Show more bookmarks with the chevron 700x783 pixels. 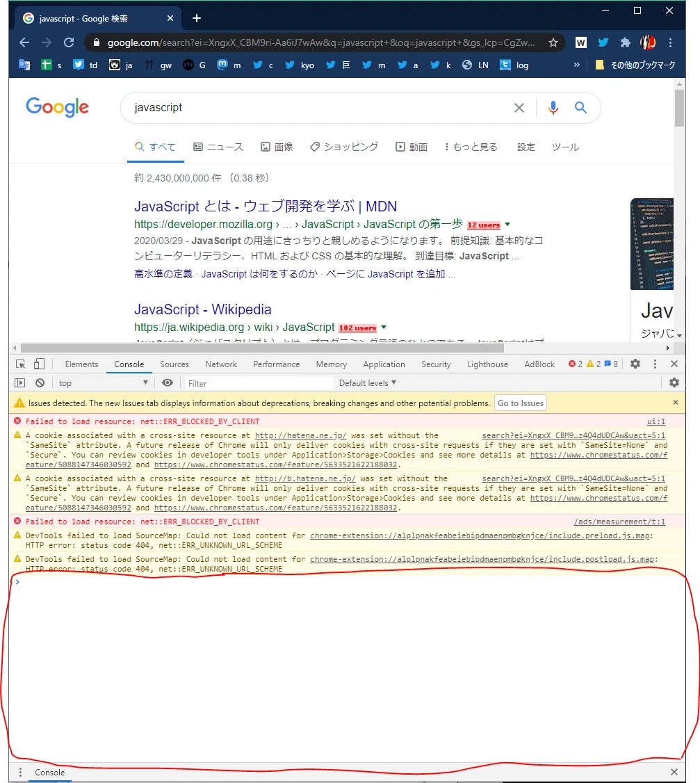pos(577,65)
